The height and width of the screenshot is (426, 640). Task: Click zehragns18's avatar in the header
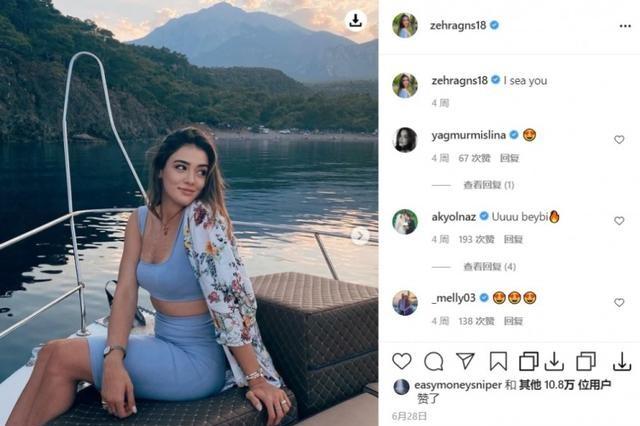pos(404,25)
